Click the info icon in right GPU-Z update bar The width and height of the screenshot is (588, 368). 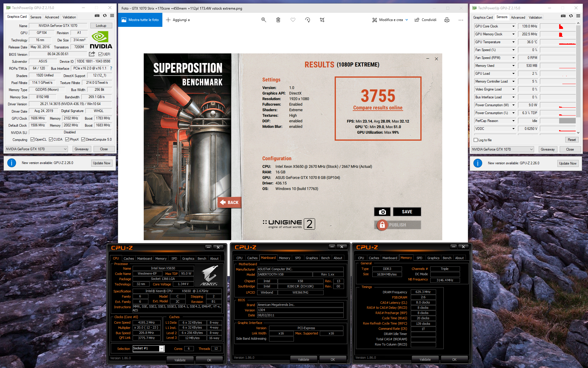478,163
